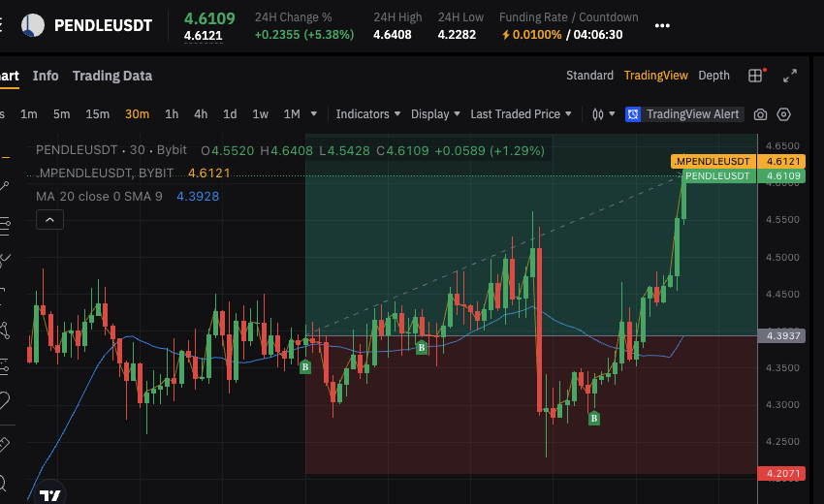Click the 24H High value 4.6408
The image size is (824, 504).
(x=393, y=35)
